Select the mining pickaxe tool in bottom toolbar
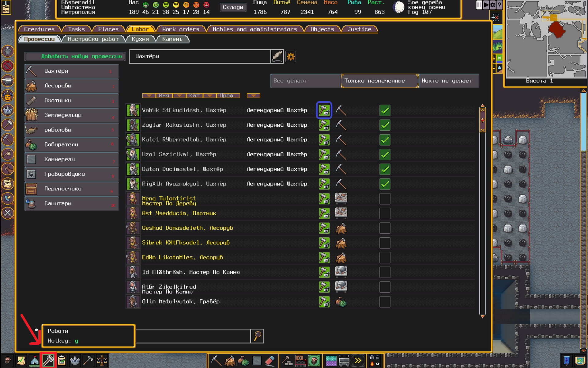Image resolution: width=588 pixels, height=368 pixels. coord(216,361)
